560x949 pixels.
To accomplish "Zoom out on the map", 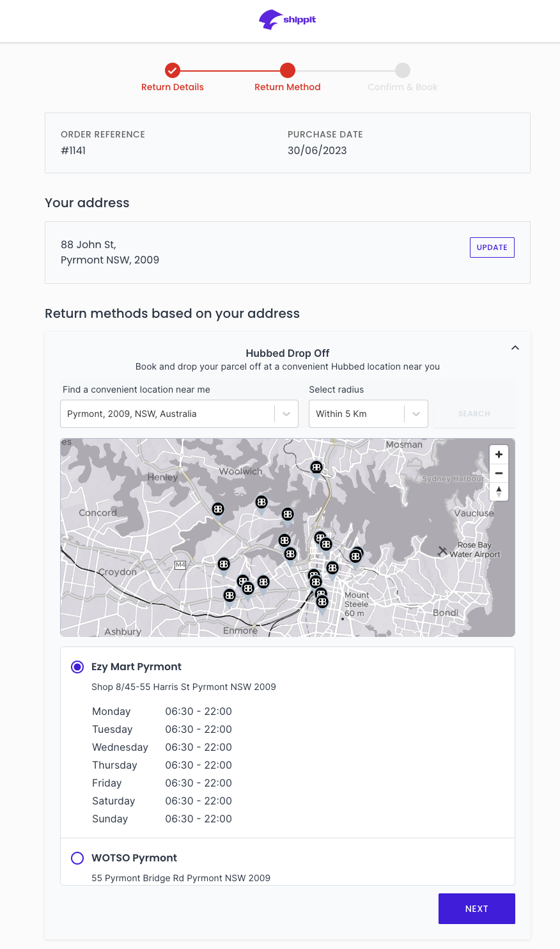I will point(499,473).
